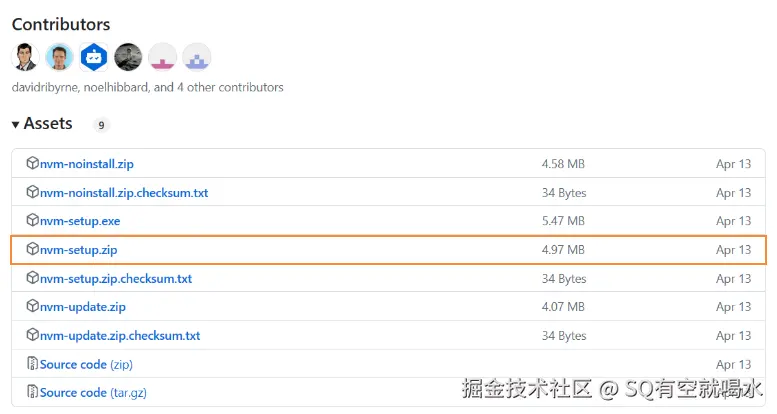The width and height of the screenshot is (777, 414).
Task: Open nvm-noinstall.zip.checksum.txt link
Action: (124, 192)
